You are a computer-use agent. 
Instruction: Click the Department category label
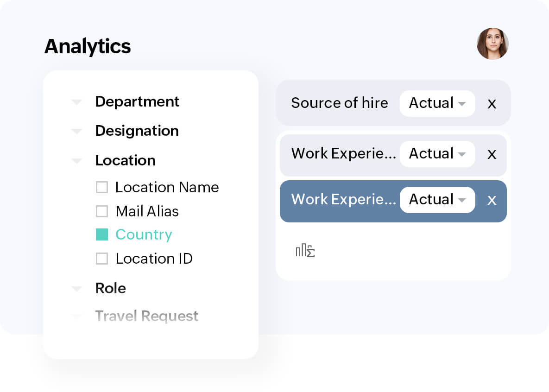point(137,101)
